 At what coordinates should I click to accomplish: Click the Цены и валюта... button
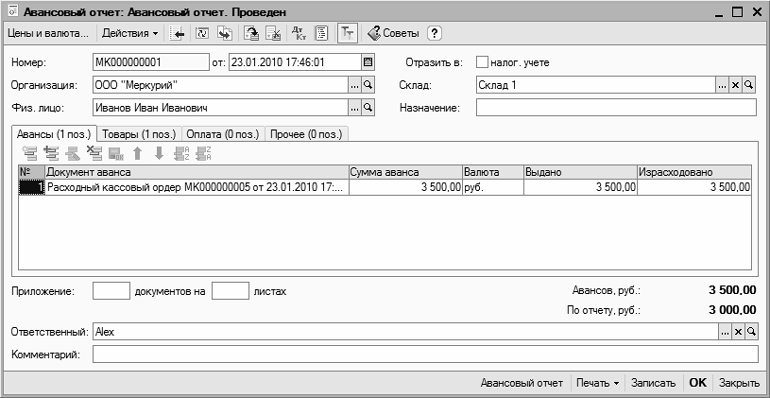pyautogui.click(x=48, y=33)
